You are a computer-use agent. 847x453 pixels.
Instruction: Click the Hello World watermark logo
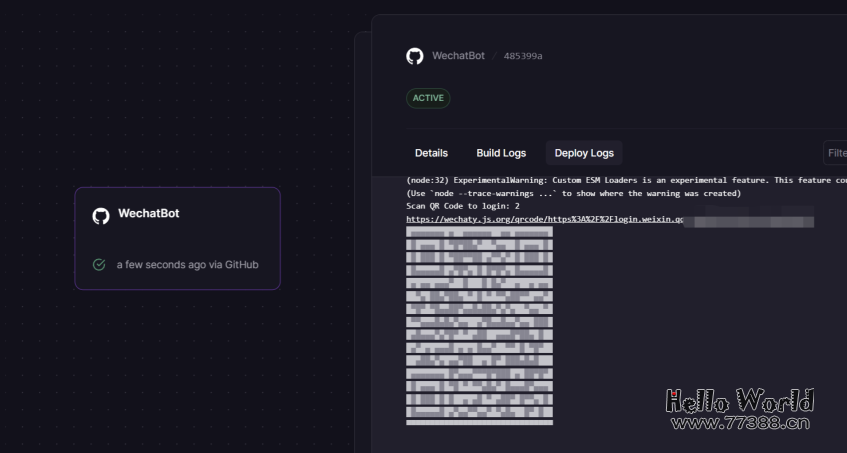pyautogui.click(x=740, y=401)
